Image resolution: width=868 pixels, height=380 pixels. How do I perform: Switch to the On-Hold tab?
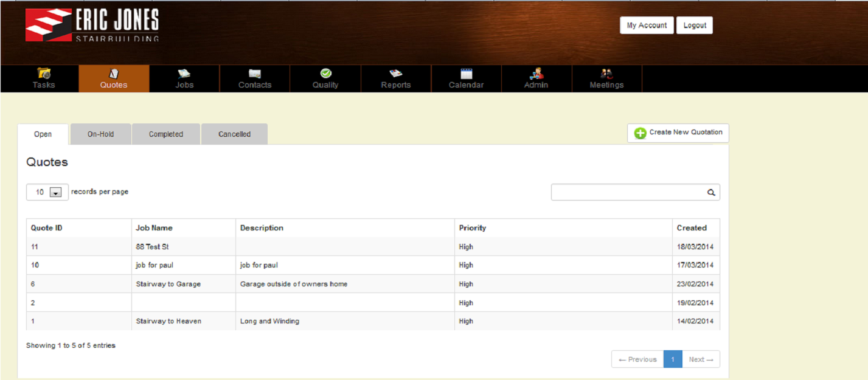click(101, 134)
